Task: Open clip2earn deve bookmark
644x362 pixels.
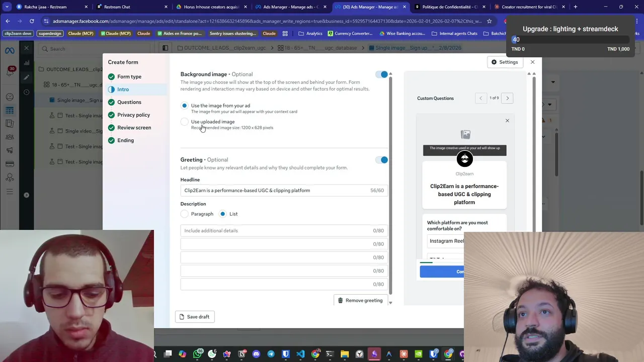Action: pos(18,33)
